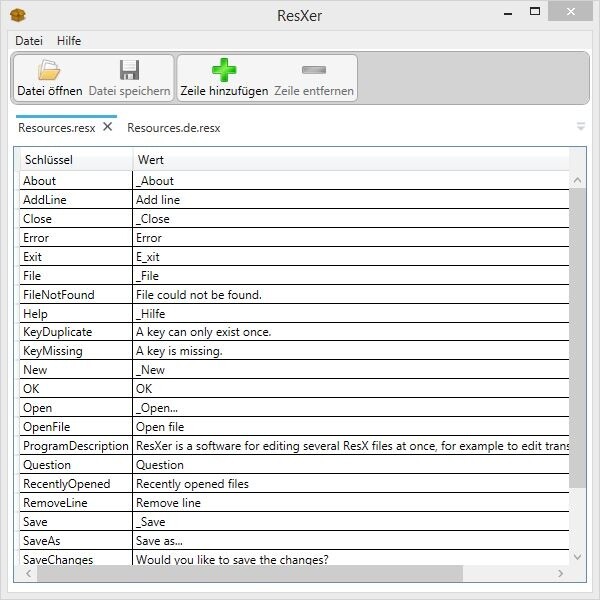Open the tab overflow dropdown arrow
This screenshot has height=600, width=600.
coord(580,126)
